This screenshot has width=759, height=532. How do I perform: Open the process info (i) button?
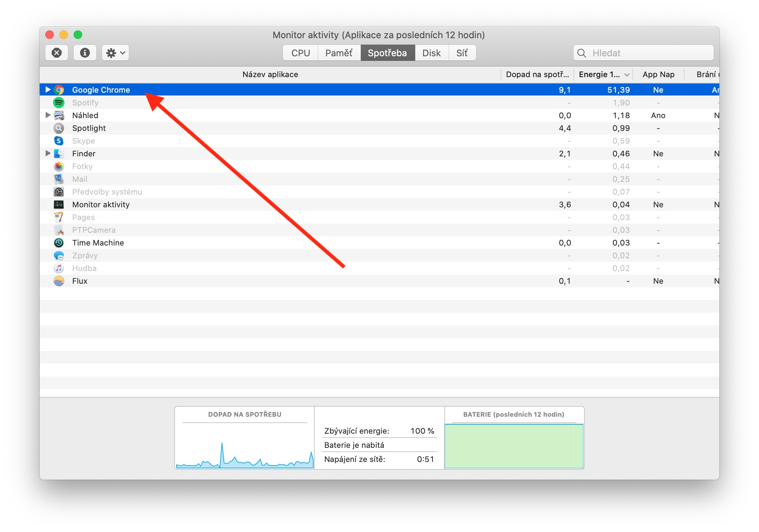point(85,53)
